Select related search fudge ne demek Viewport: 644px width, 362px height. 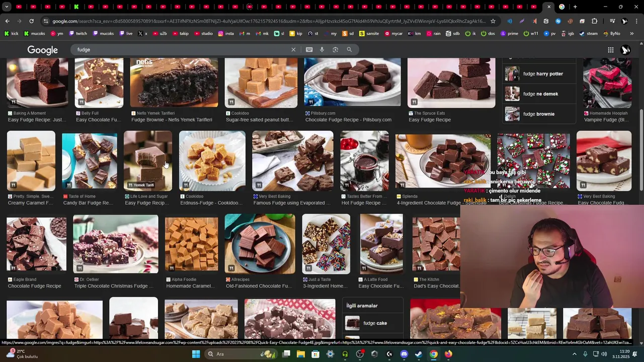coord(539,94)
